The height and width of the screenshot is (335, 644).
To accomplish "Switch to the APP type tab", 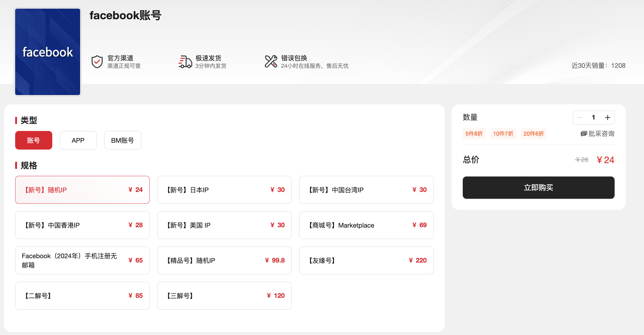I will click(x=78, y=140).
